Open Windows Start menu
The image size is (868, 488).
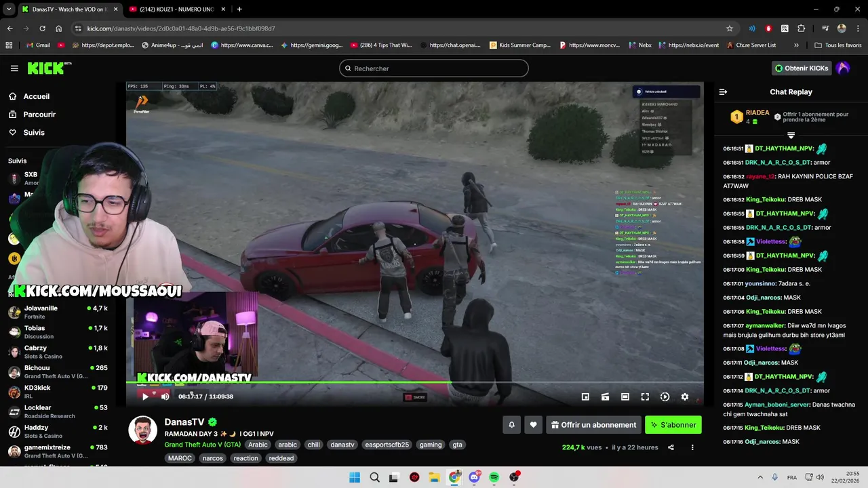(x=355, y=477)
